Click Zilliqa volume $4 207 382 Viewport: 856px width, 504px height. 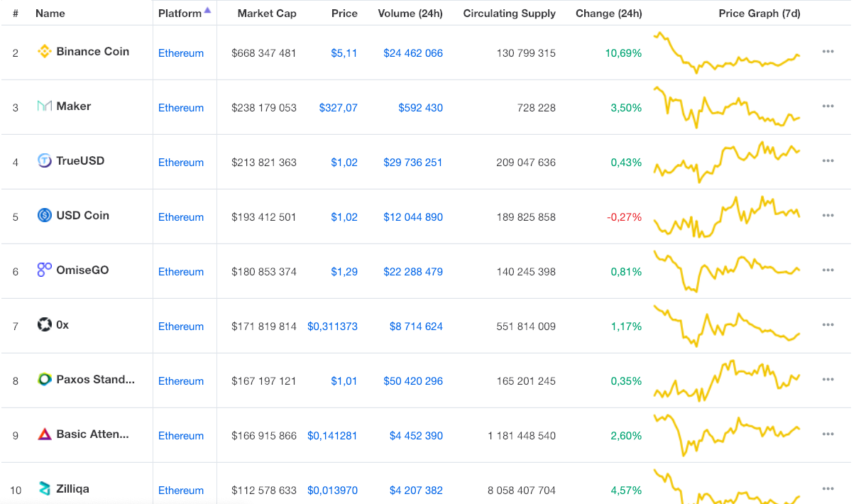[x=416, y=491]
